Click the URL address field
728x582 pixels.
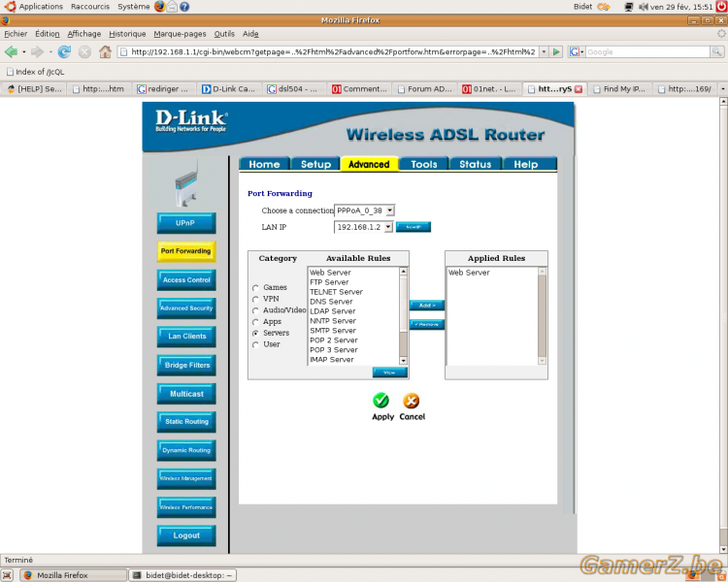[327, 52]
